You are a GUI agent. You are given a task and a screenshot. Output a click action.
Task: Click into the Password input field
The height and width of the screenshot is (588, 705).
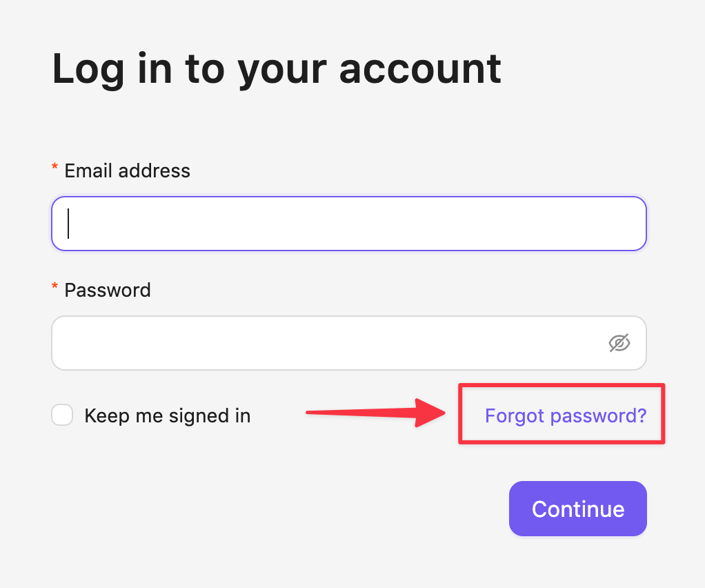pos(324,343)
